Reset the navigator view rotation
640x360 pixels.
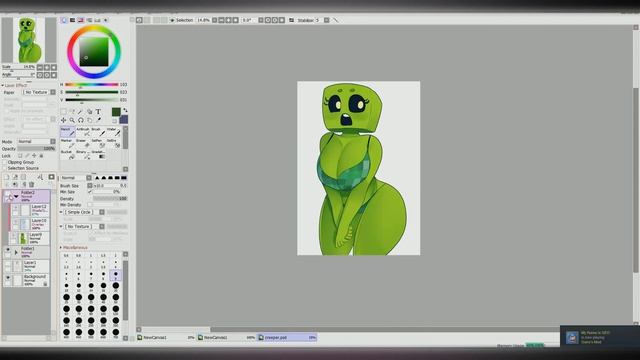click(x=54, y=75)
